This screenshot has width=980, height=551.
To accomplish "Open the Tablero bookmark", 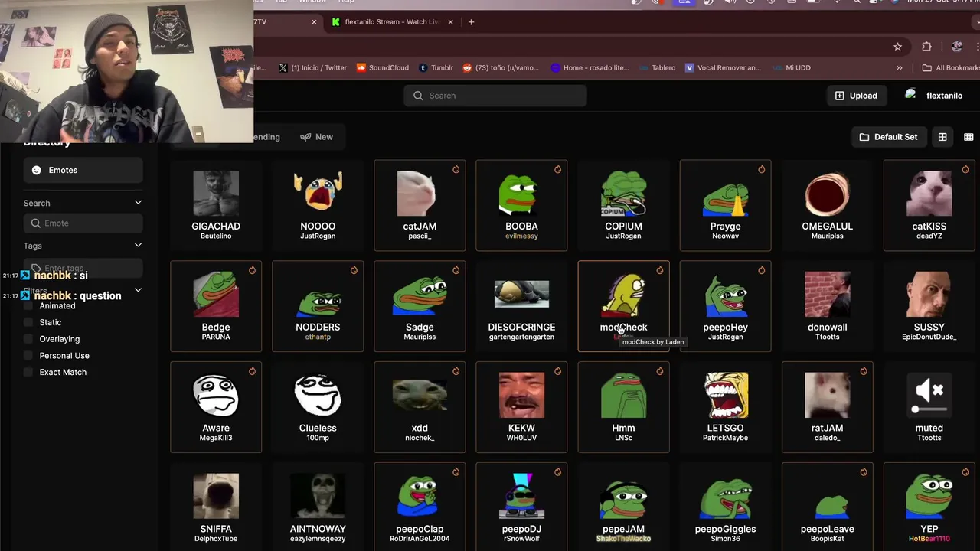I will (658, 67).
